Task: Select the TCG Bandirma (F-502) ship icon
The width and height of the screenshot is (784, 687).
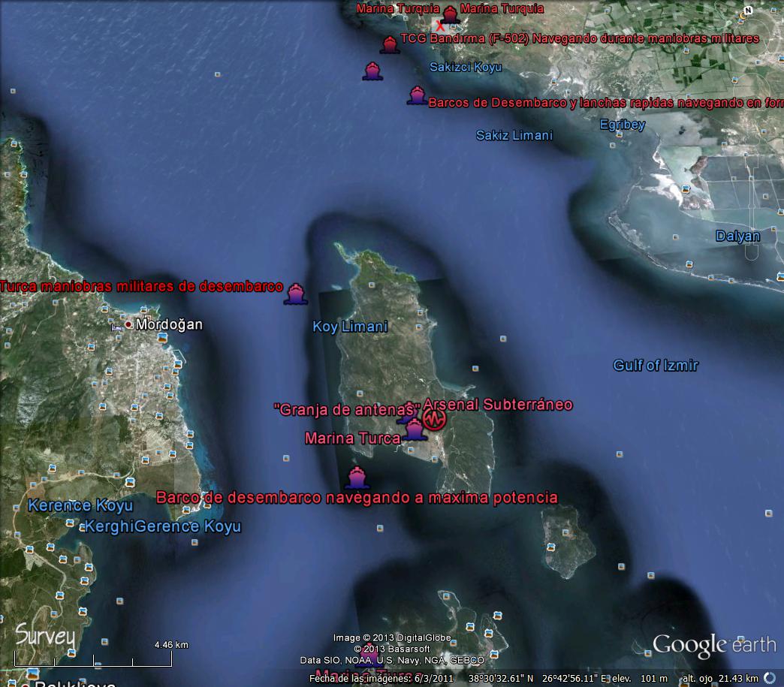Action: click(x=389, y=44)
